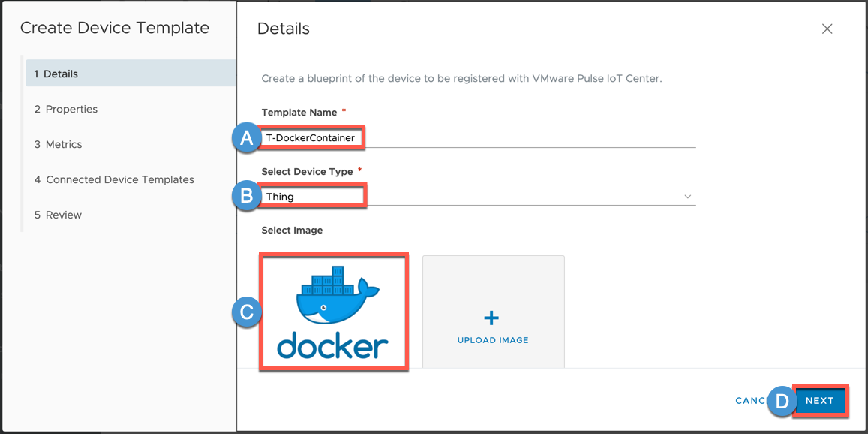868x434 pixels.
Task: Expand the device type chevron arrow
Action: (687, 197)
